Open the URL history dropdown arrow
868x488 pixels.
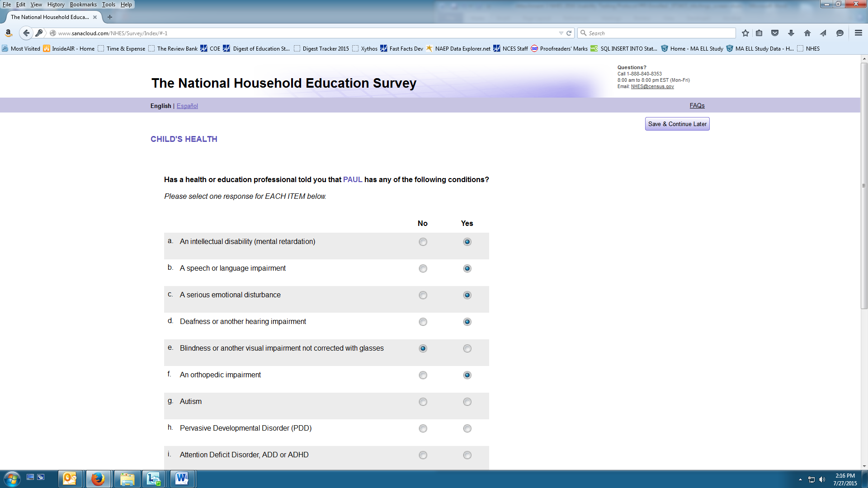pyautogui.click(x=561, y=33)
